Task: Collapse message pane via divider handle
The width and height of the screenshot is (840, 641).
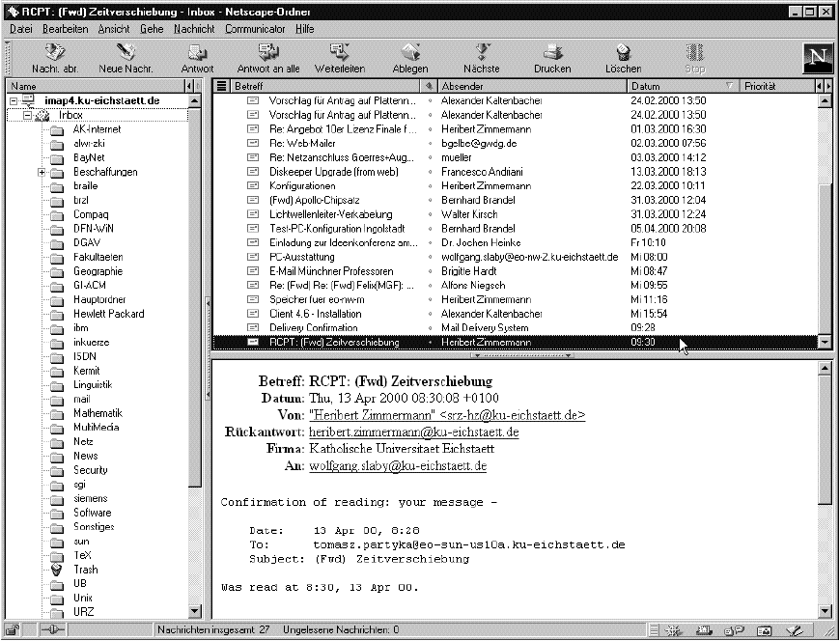Action: point(521,355)
